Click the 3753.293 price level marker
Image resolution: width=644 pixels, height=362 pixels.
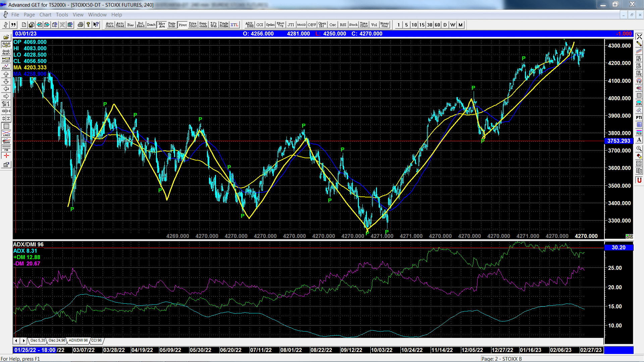pos(619,141)
